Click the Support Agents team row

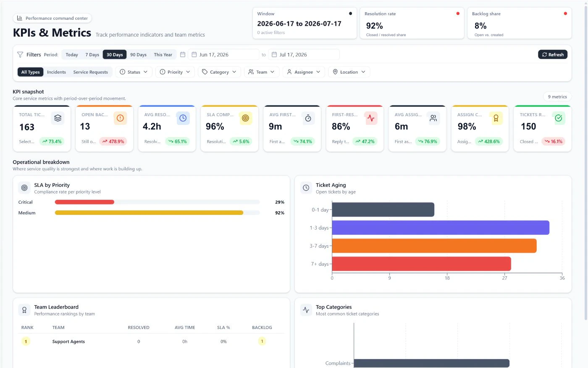(151, 342)
